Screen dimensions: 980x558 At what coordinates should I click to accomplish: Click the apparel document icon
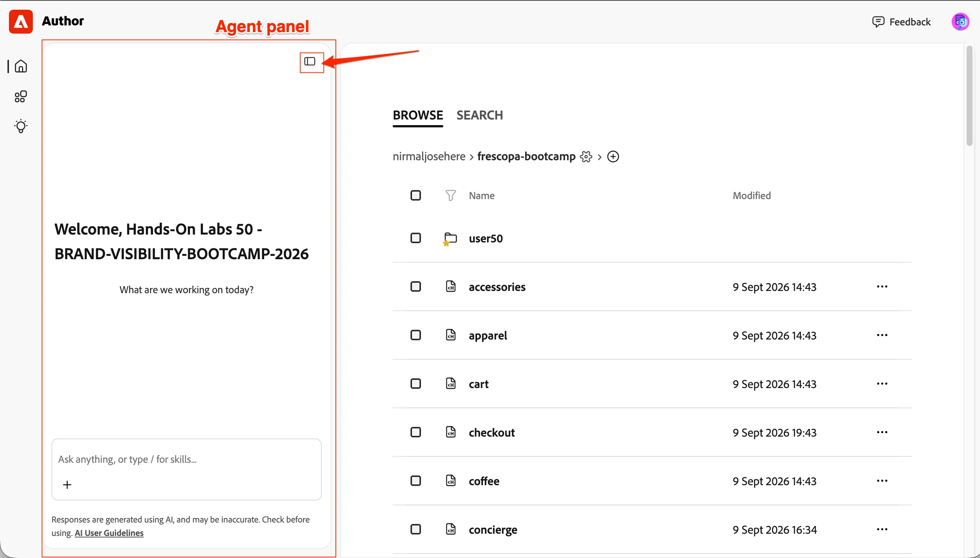pyautogui.click(x=450, y=335)
